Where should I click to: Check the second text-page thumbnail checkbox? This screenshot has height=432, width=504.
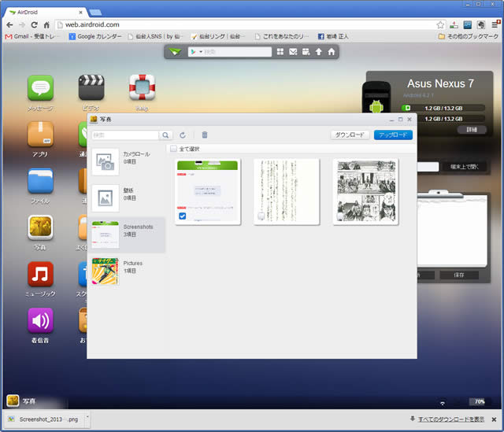point(261,216)
